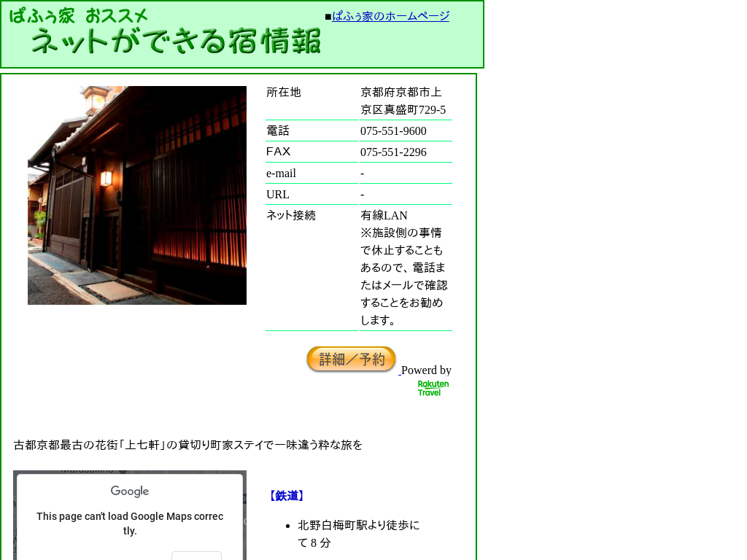The width and height of the screenshot is (747, 560).
Task: Click the ぱふぅ家 おススメ header text
Action: [x=79, y=16]
